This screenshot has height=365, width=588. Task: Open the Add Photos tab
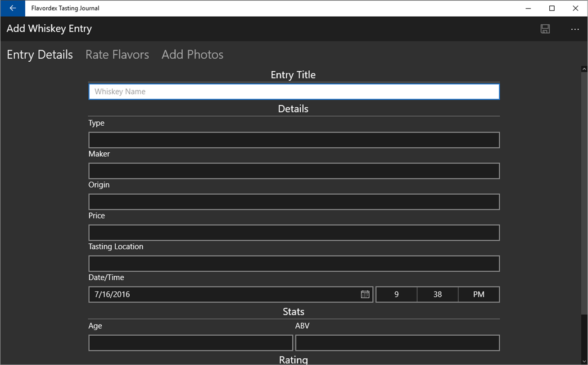coord(192,55)
